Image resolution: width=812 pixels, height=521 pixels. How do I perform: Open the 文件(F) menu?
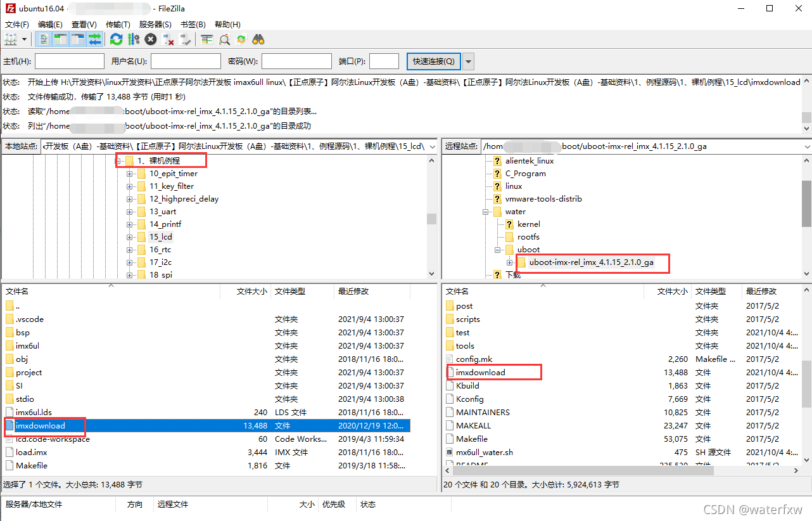tap(17, 24)
